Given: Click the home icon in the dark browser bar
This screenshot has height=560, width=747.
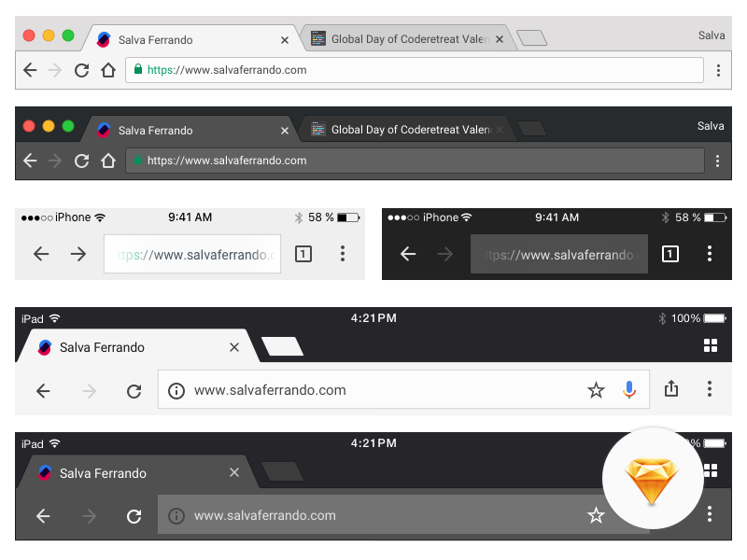Looking at the screenshot, I should (x=107, y=160).
